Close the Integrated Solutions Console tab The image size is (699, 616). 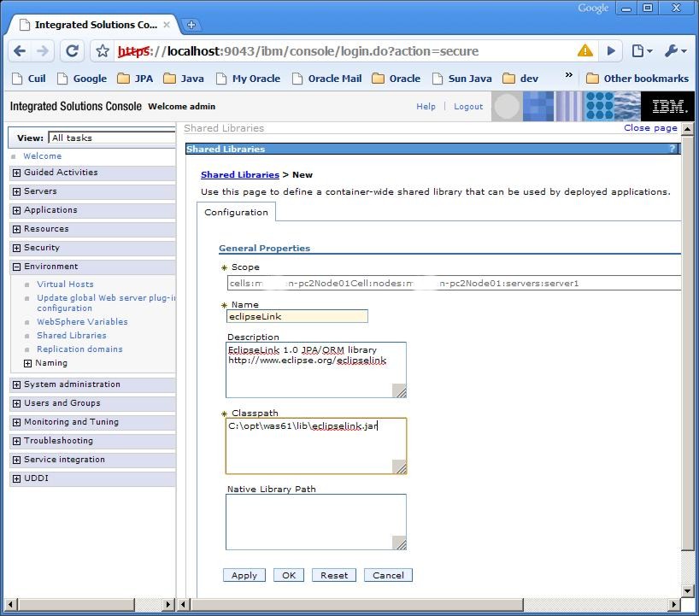[x=167, y=25]
